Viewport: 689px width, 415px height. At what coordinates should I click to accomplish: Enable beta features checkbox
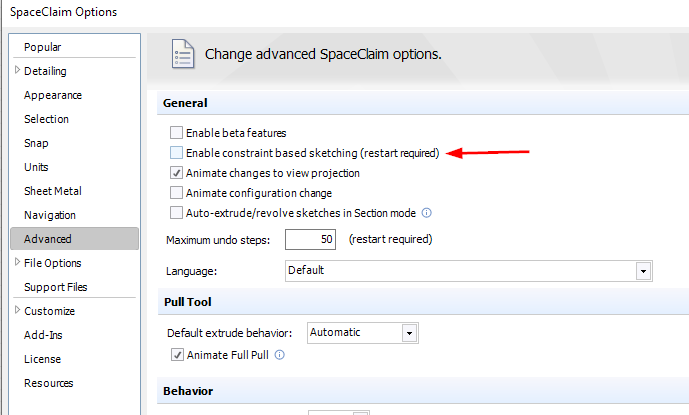coord(176,132)
